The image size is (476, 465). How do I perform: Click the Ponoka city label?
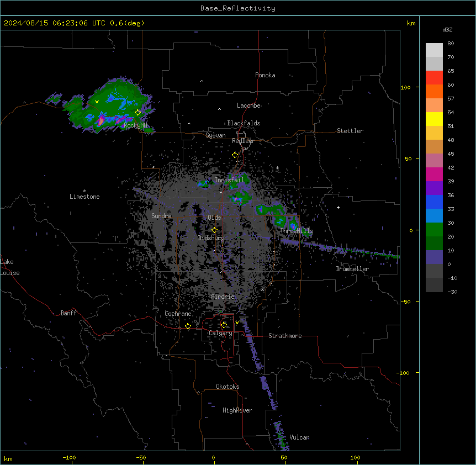tap(265, 75)
